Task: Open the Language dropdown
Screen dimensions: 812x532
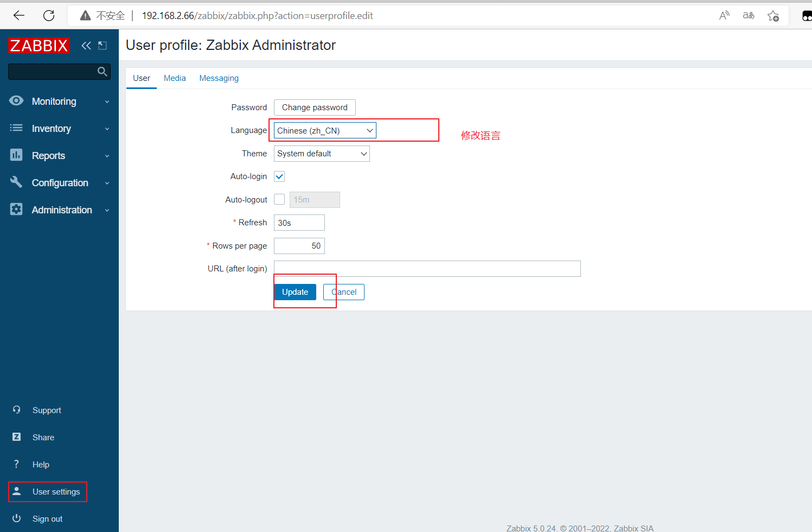Action: coord(325,131)
